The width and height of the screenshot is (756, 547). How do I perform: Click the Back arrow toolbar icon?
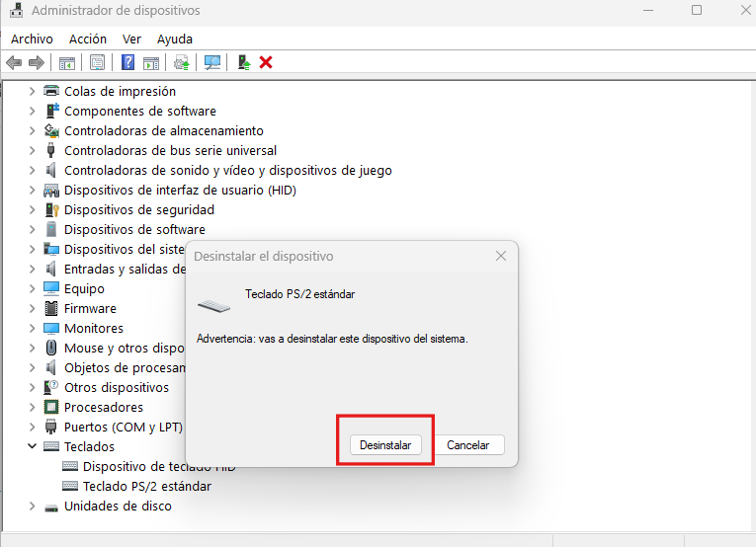point(14,62)
